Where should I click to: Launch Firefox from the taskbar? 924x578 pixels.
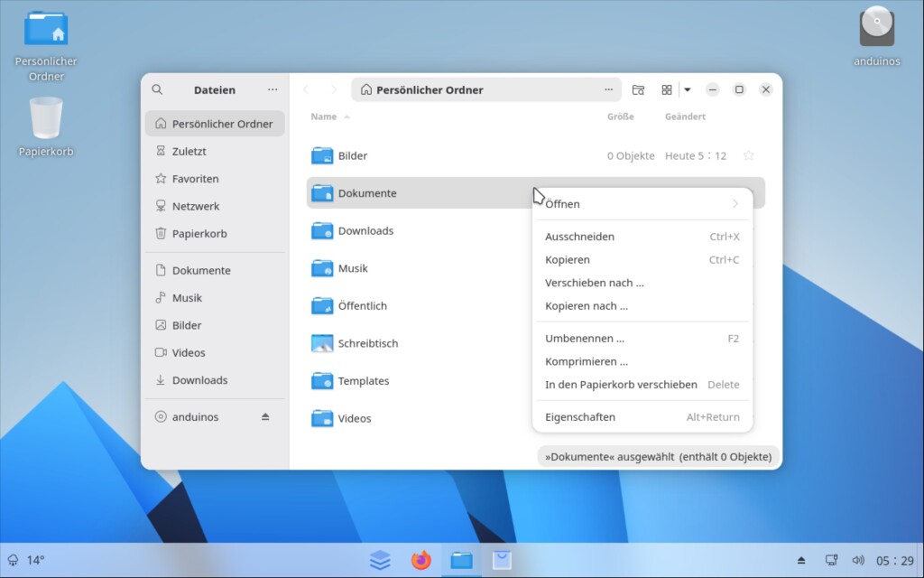[x=420, y=561]
